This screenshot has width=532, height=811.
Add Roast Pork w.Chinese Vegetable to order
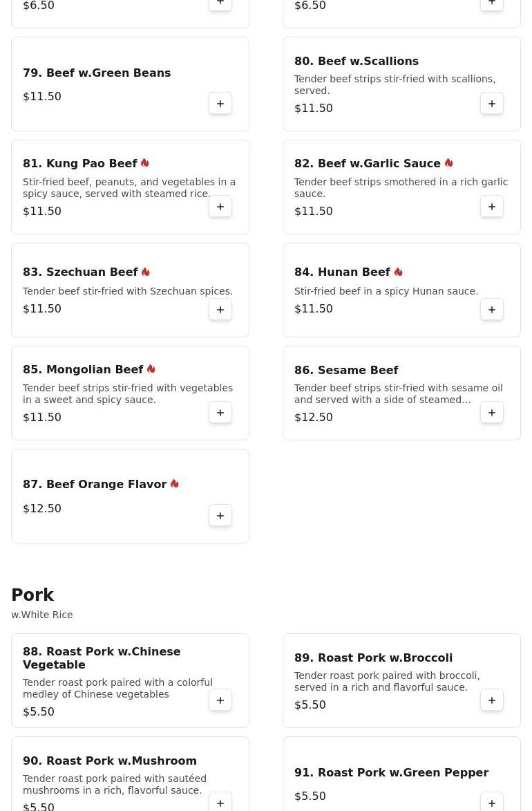click(220, 700)
